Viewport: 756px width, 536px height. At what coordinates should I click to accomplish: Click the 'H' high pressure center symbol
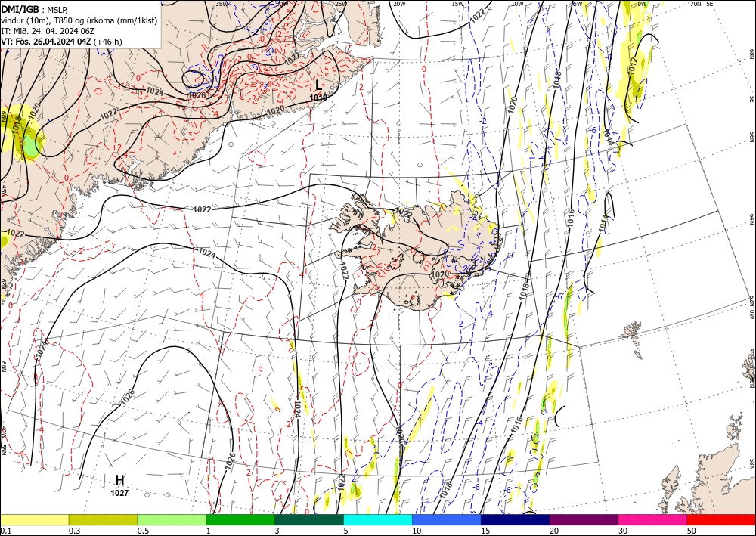click(x=119, y=480)
